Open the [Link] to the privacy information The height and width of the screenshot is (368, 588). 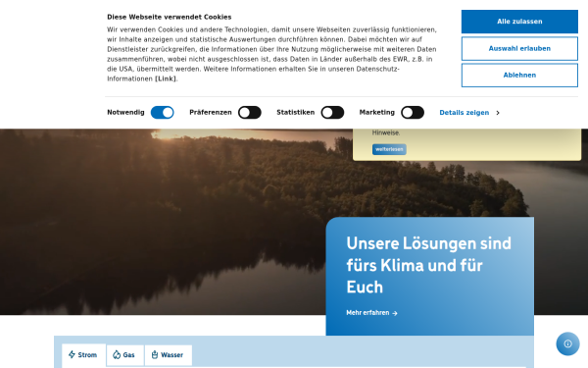[x=166, y=79]
